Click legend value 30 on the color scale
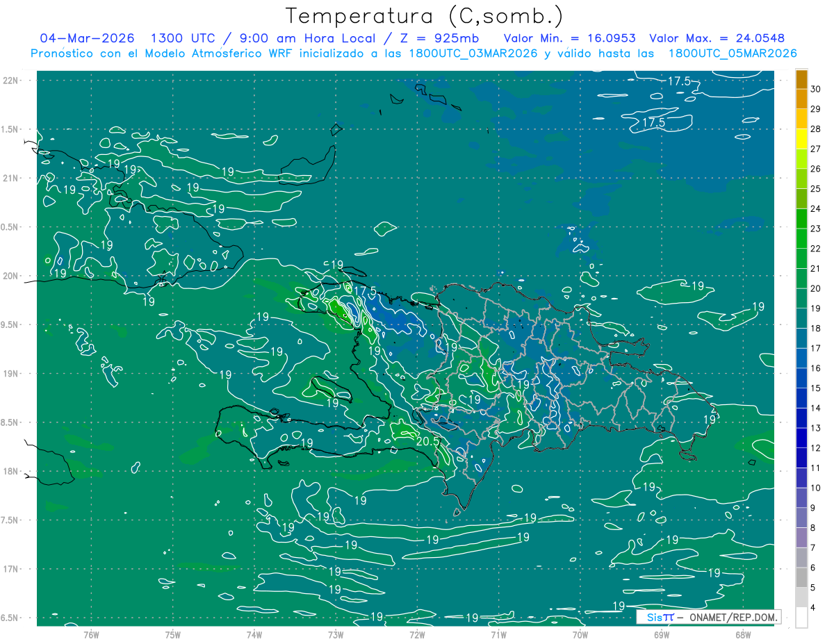Viewport: 834px width, 644px height. pos(815,88)
